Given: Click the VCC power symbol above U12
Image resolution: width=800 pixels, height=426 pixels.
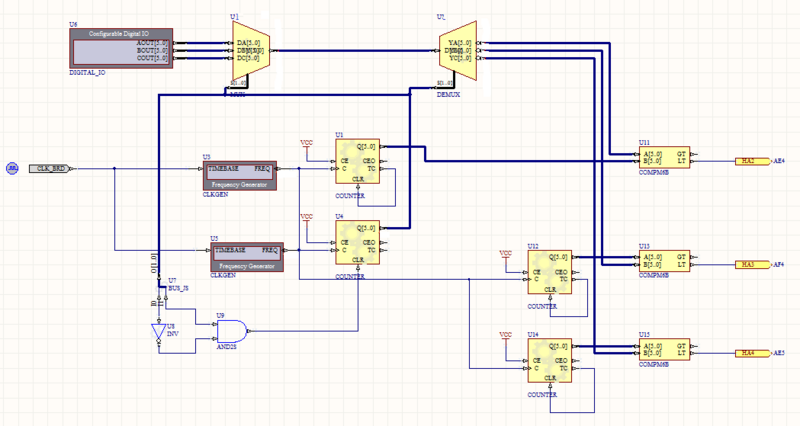Looking at the screenshot, I should pos(506,253).
